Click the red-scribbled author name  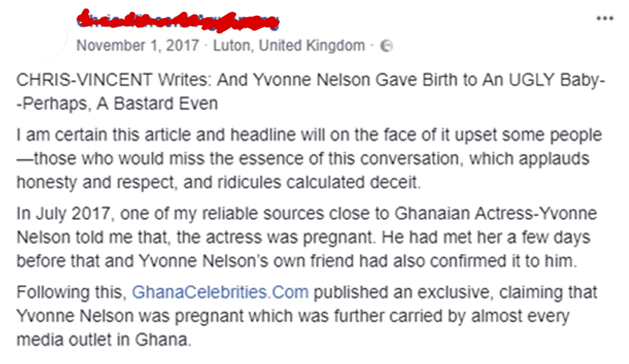coord(178,20)
